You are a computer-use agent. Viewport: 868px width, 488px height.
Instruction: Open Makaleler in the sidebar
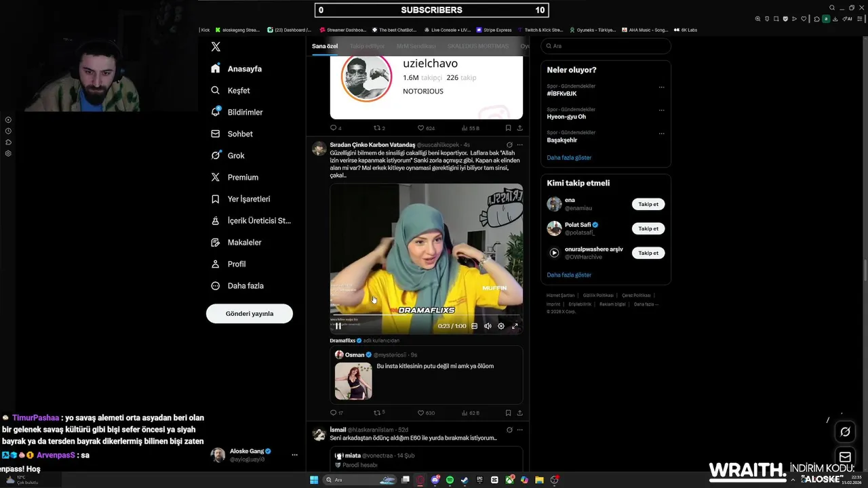coord(236,242)
